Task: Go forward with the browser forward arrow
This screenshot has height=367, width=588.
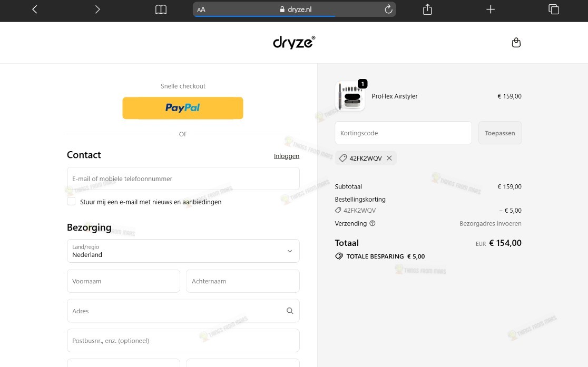Action: 97,9
